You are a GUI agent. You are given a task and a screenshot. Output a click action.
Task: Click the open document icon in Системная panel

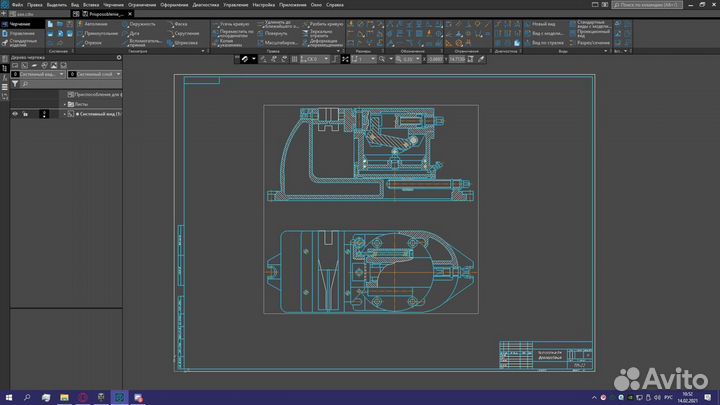pos(60,24)
